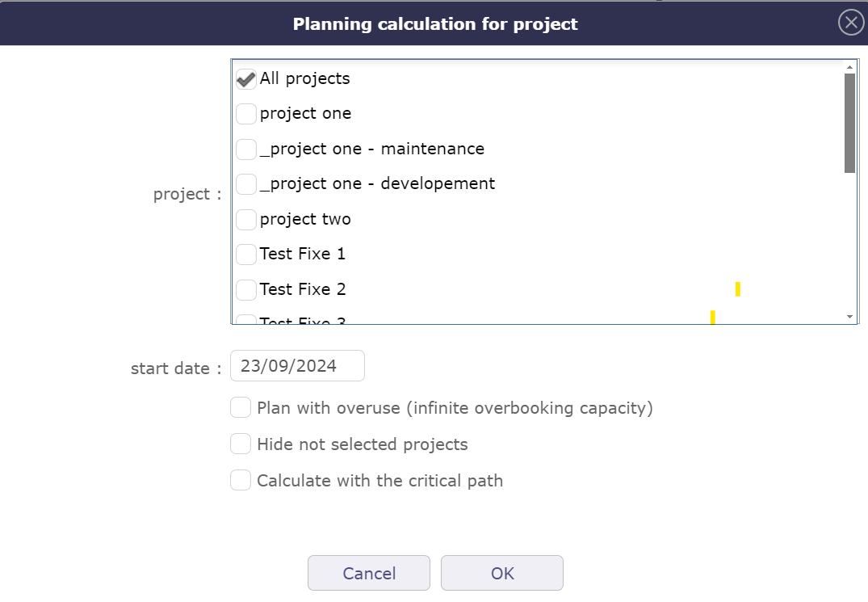Enable Plan with overuse option
The width and height of the screenshot is (868, 602).
[x=240, y=407]
